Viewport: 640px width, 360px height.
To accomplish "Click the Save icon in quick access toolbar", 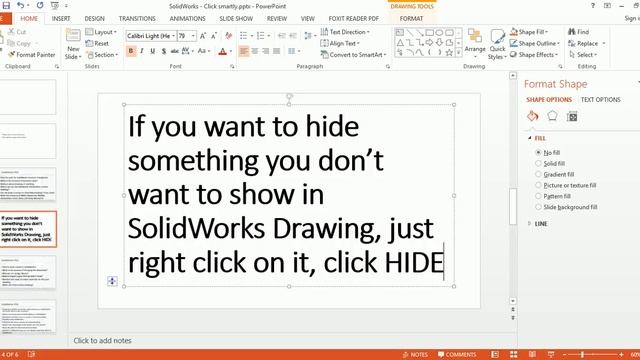I will [x=6, y=6].
